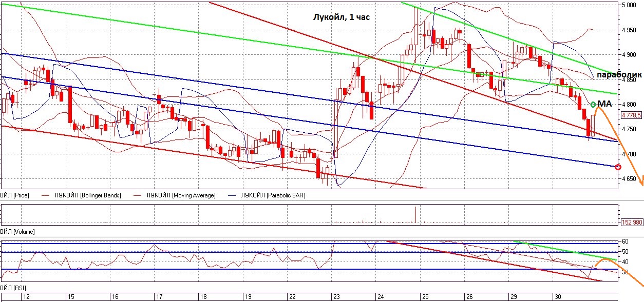
Task: Click the [Volume] panel label
Action: 17,232
